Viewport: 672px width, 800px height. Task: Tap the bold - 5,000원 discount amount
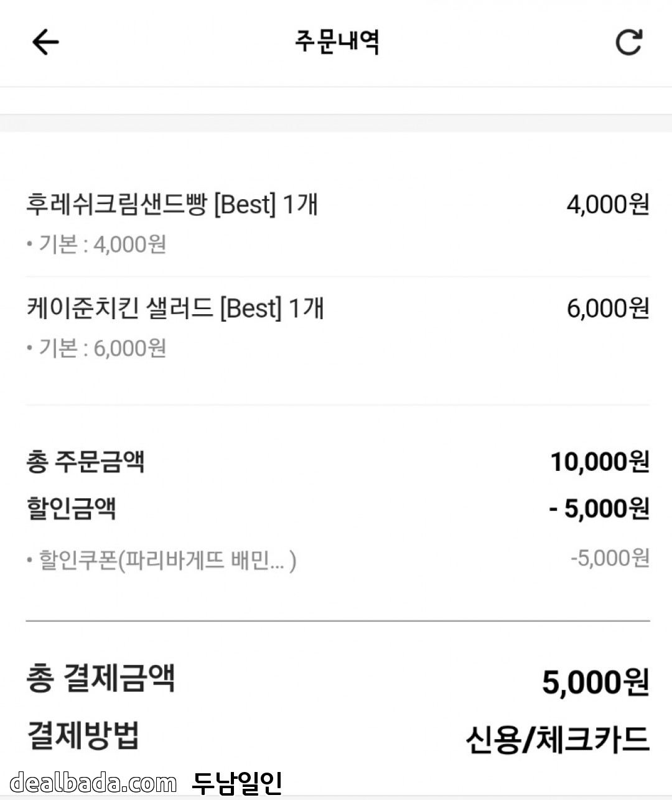coord(599,509)
